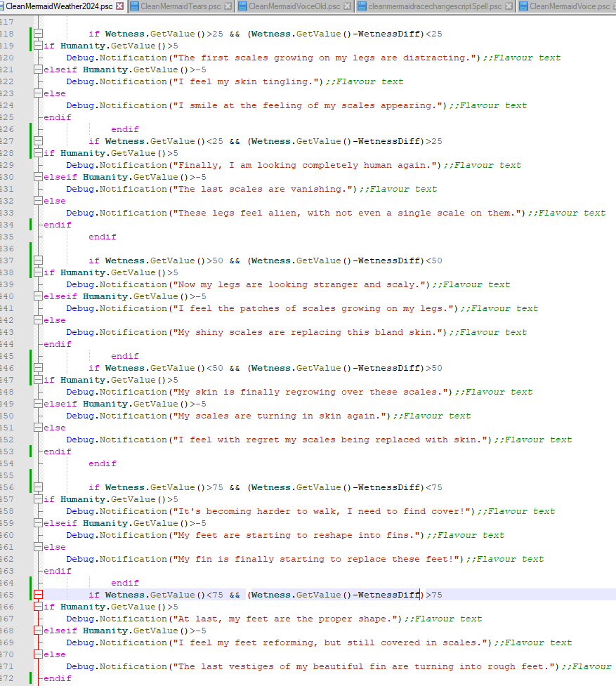Image resolution: width=616 pixels, height=686 pixels.
Task: Click the text "These legs feel alien"
Action: 239,213
